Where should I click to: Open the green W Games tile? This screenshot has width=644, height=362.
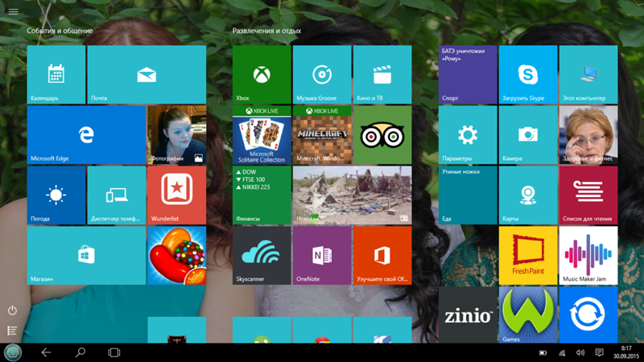click(528, 315)
